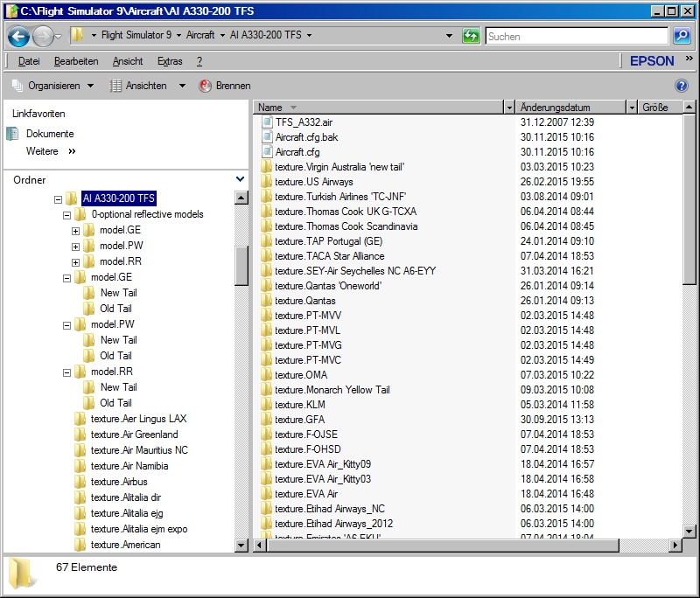Click the Brennen disc icon

(205, 86)
